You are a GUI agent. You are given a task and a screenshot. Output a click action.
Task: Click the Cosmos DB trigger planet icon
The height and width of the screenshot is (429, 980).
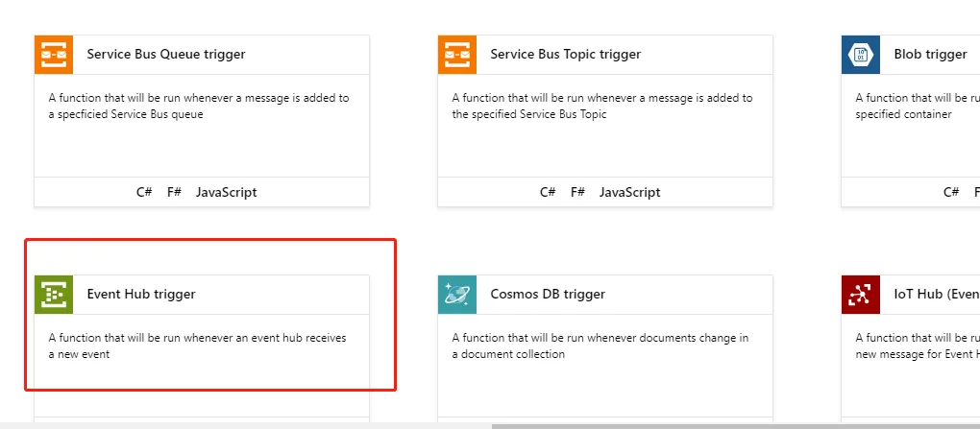[457, 294]
